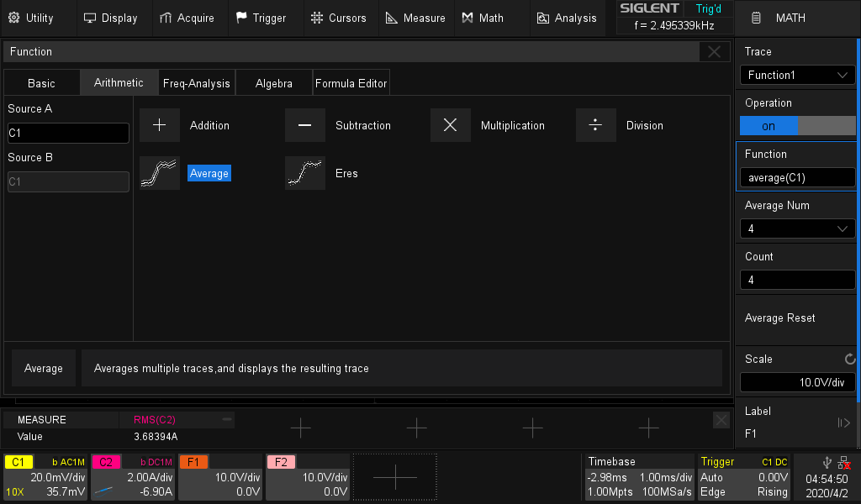Open the Trigger menu
The width and height of the screenshot is (861, 504).
(261, 18)
